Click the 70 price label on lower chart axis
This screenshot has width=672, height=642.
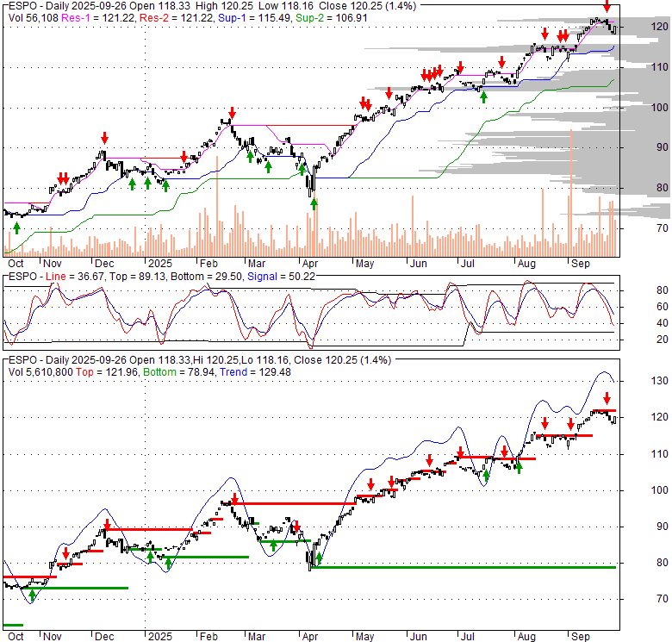click(663, 599)
